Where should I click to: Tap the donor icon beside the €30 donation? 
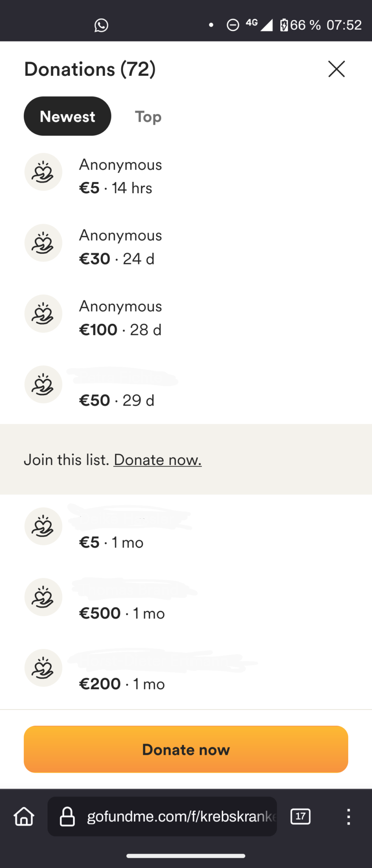(43, 243)
